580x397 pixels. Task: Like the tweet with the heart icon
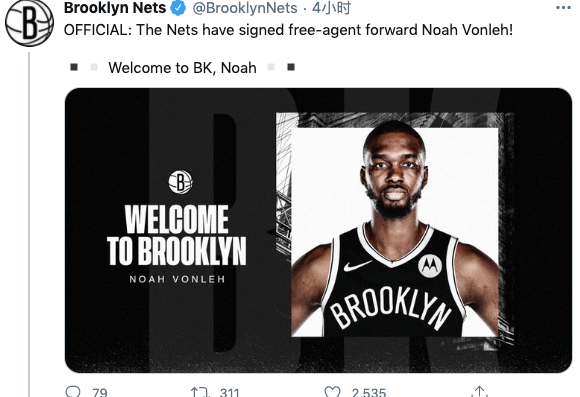(x=332, y=392)
